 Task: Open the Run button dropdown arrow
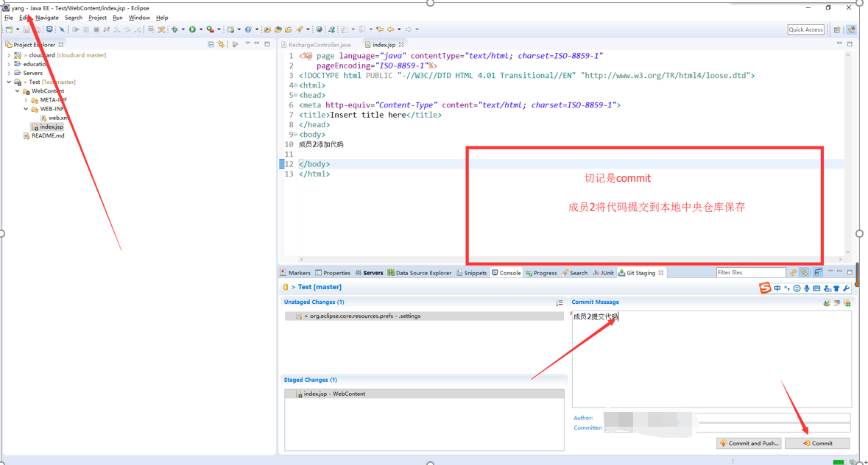coord(201,29)
